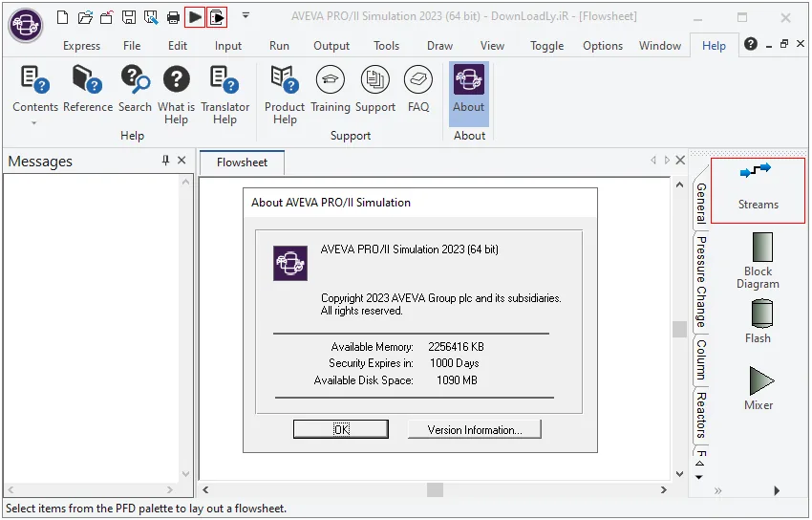Expand the Contents dropdown arrow
This screenshot has height=520, width=812.
pos(34,123)
